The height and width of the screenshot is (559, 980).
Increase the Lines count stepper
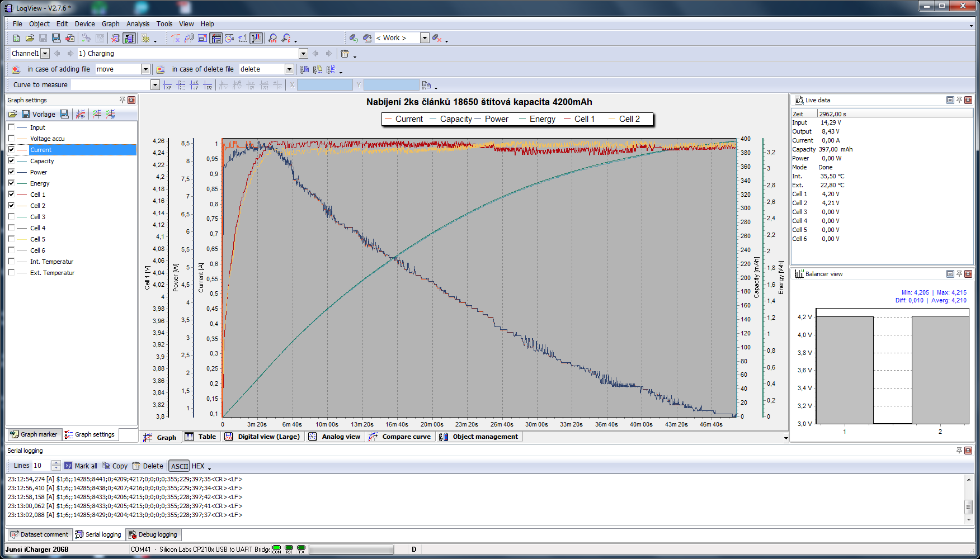click(56, 463)
